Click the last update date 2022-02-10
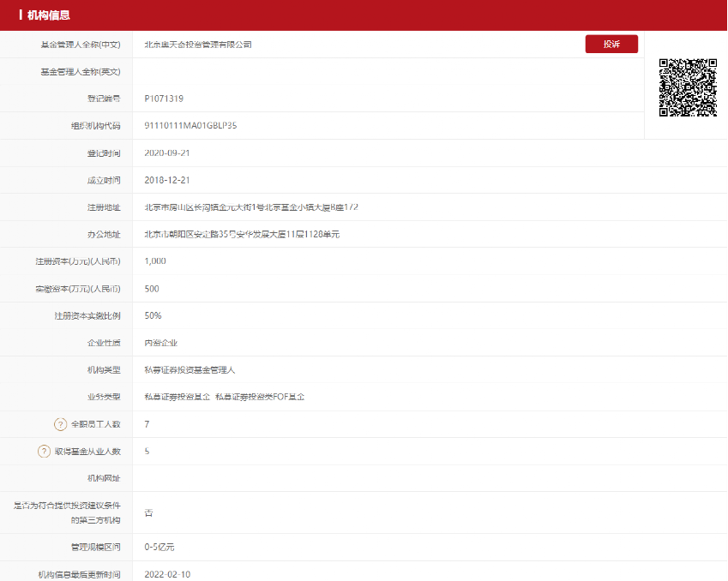The height and width of the screenshot is (581, 728). tap(167, 574)
